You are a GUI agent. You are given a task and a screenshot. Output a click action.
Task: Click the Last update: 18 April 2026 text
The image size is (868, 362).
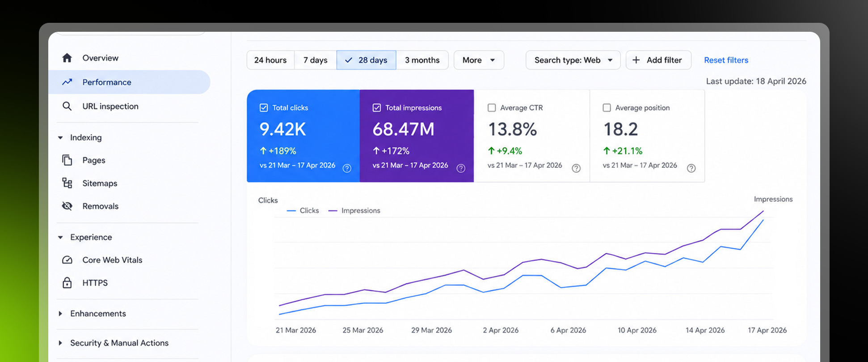coord(756,81)
